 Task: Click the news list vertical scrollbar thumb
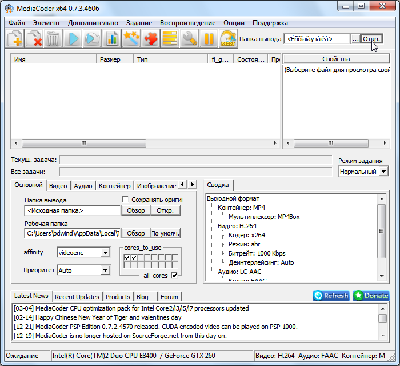[383, 318]
